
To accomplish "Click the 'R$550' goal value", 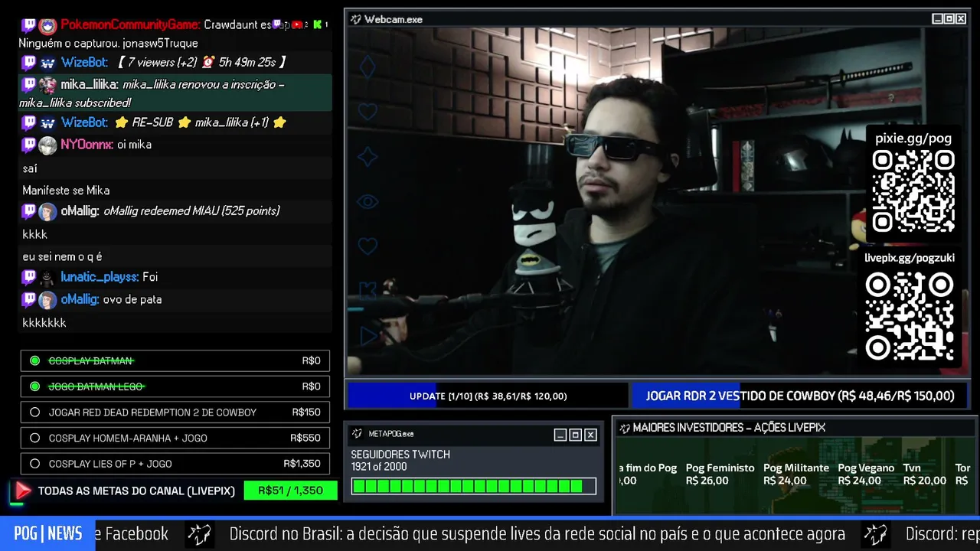I will pyautogui.click(x=305, y=438).
